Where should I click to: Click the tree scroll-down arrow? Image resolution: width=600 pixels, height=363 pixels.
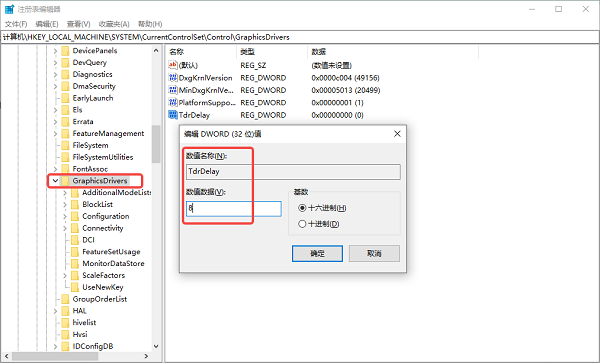point(156,346)
